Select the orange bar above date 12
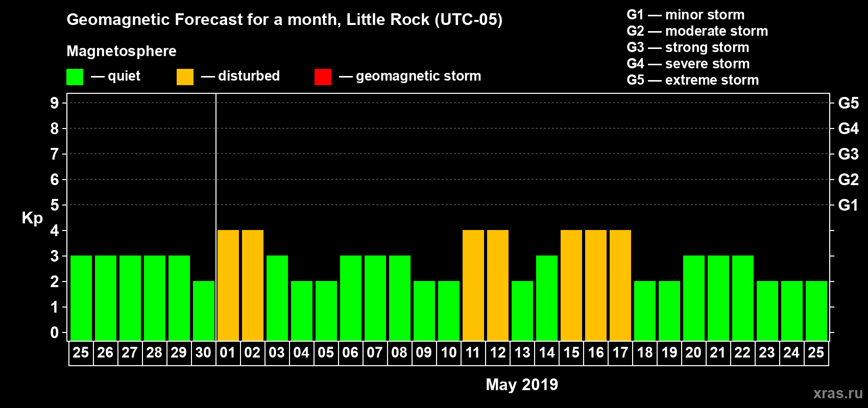The image size is (868, 408). click(x=498, y=285)
